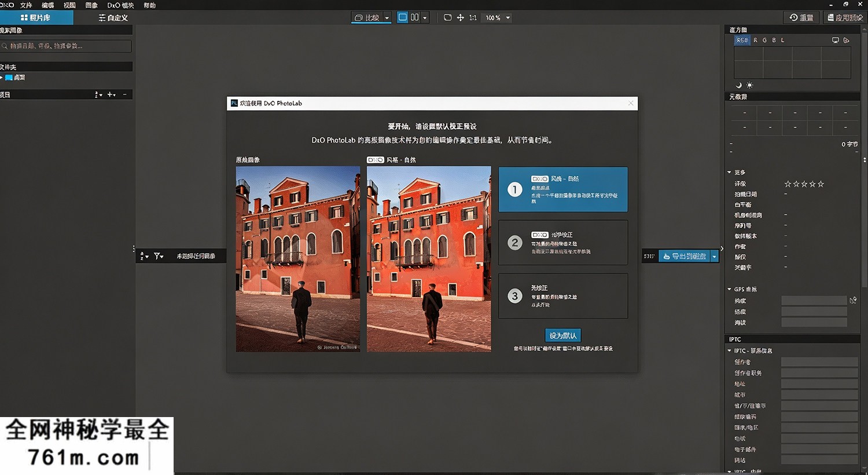Viewport: 868px width, 475px height.
Task: Open the 100 % zoom level dropdown
Action: tap(498, 18)
